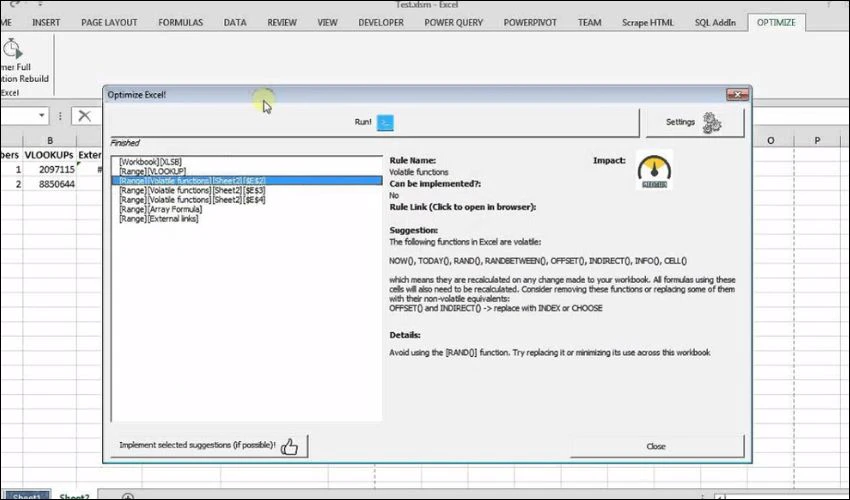Screen dimensions: 850x500
Task: Open the DATA ribbon tab
Action: point(235,22)
